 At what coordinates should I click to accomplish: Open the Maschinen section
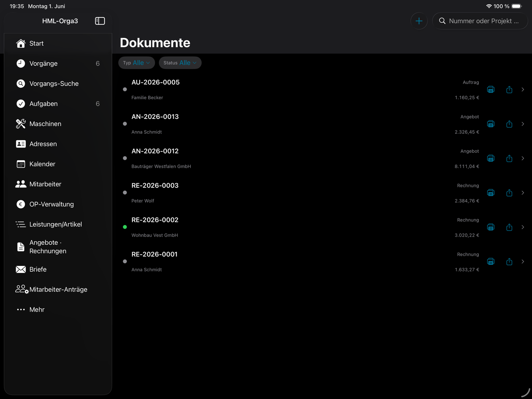[x=58, y=124]
